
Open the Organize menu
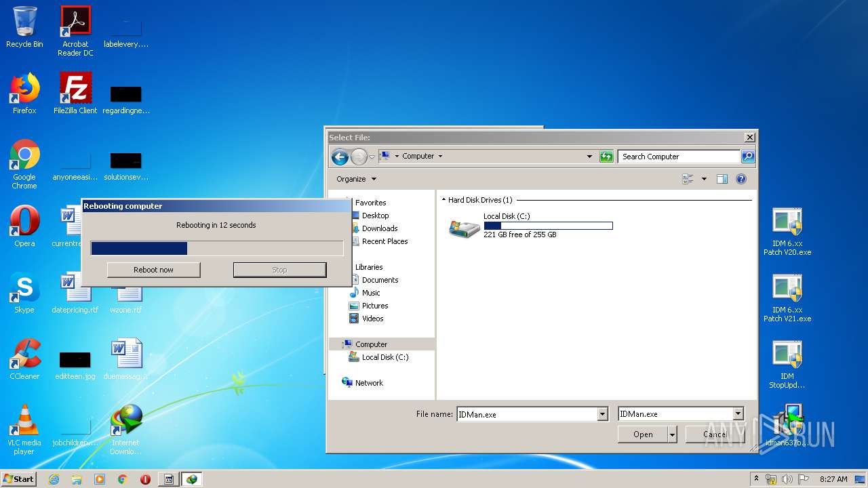(356, 179)
